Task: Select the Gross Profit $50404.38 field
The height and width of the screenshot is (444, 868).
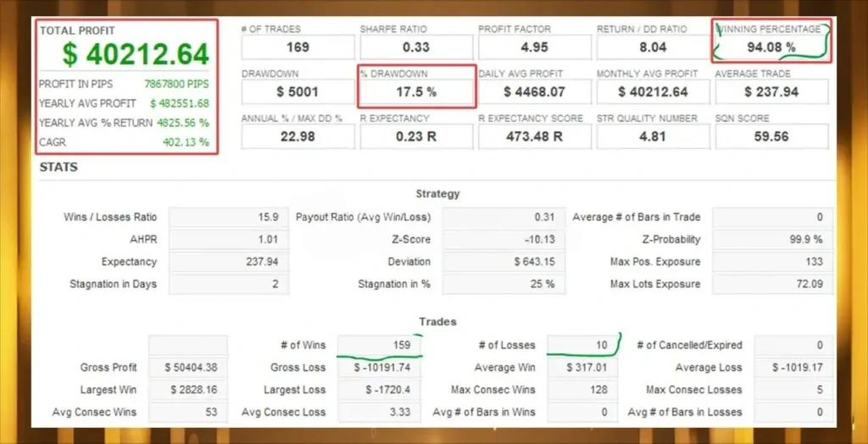Action: (x=187, y=368)
